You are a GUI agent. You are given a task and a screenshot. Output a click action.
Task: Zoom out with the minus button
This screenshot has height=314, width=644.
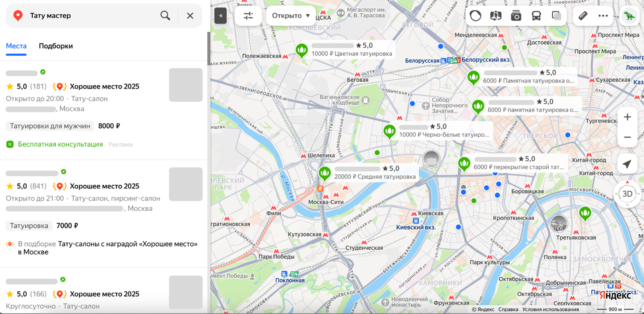[x=628, y=137]
